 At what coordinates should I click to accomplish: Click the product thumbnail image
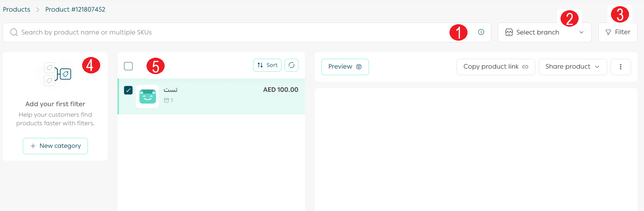coord(147,97)
